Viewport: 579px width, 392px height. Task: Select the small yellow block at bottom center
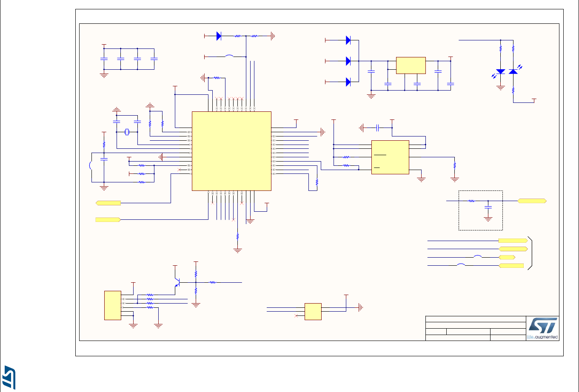(x=313, y=312)
